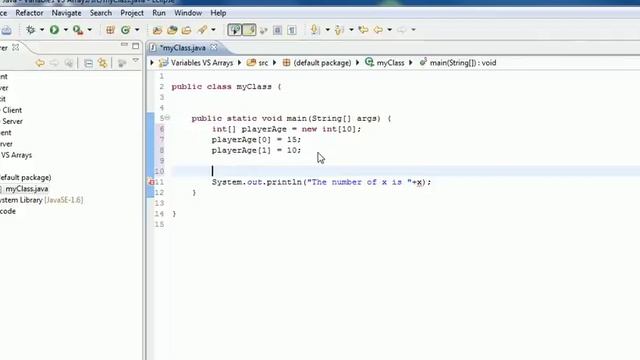The image size is (640, 360).
Task: Place cursor on the System.out.println line
Action: pos(321,182)
